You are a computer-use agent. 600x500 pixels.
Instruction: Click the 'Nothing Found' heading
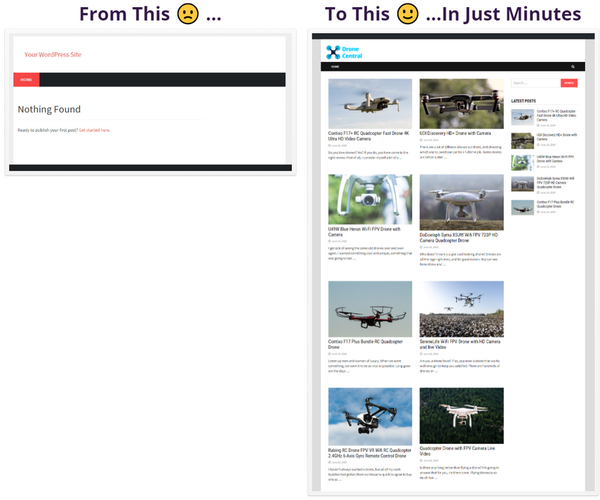click(x=49, y=109)
